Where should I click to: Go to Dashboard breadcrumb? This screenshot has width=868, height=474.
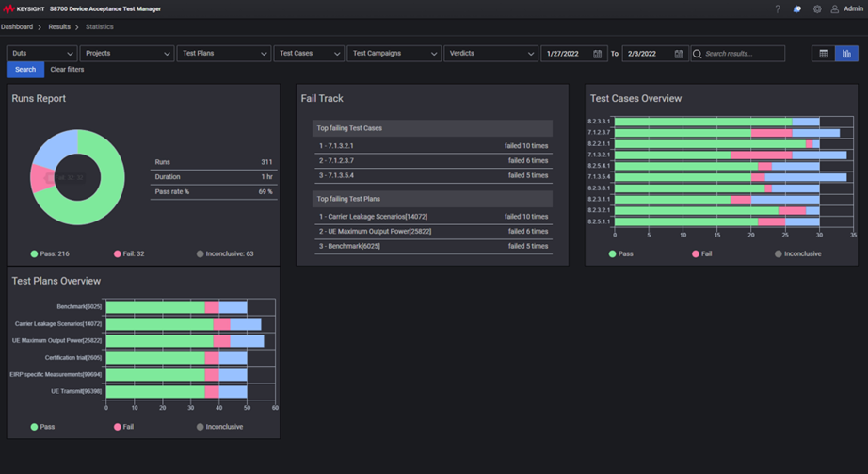point(17,27)
